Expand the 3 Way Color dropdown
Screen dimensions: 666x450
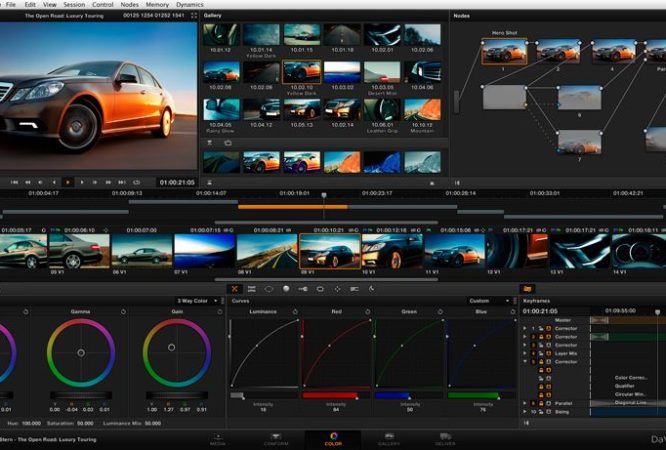click(196, 300)
